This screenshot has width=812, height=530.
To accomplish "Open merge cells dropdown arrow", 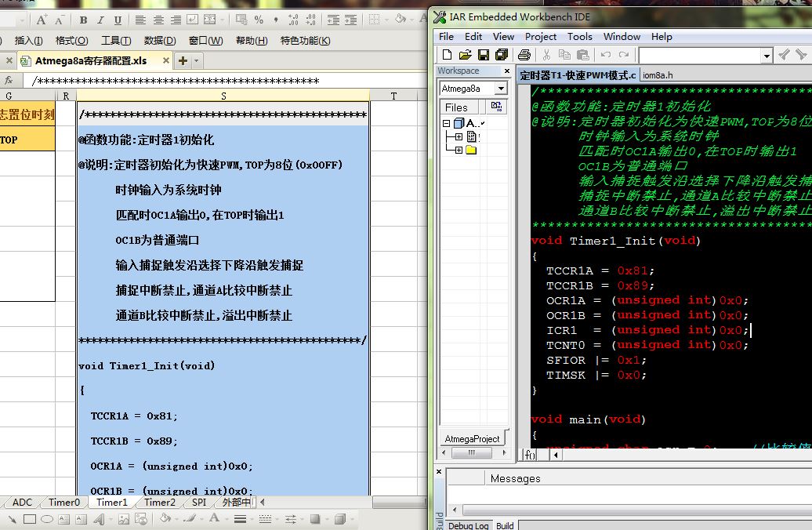I will [223, 20].
